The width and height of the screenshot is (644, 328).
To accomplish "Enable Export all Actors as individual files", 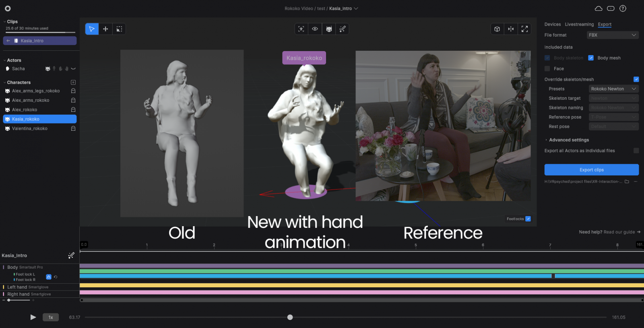I will tap(636, 151).
